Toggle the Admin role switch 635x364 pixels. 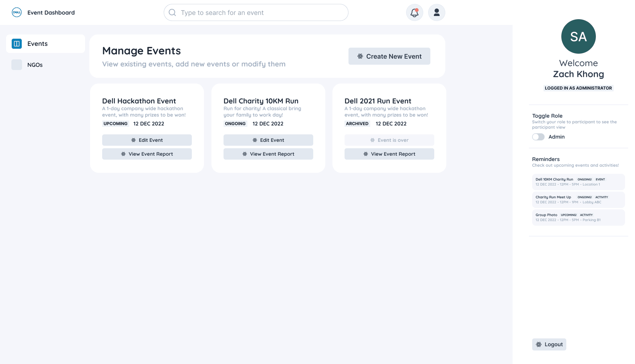538,137
